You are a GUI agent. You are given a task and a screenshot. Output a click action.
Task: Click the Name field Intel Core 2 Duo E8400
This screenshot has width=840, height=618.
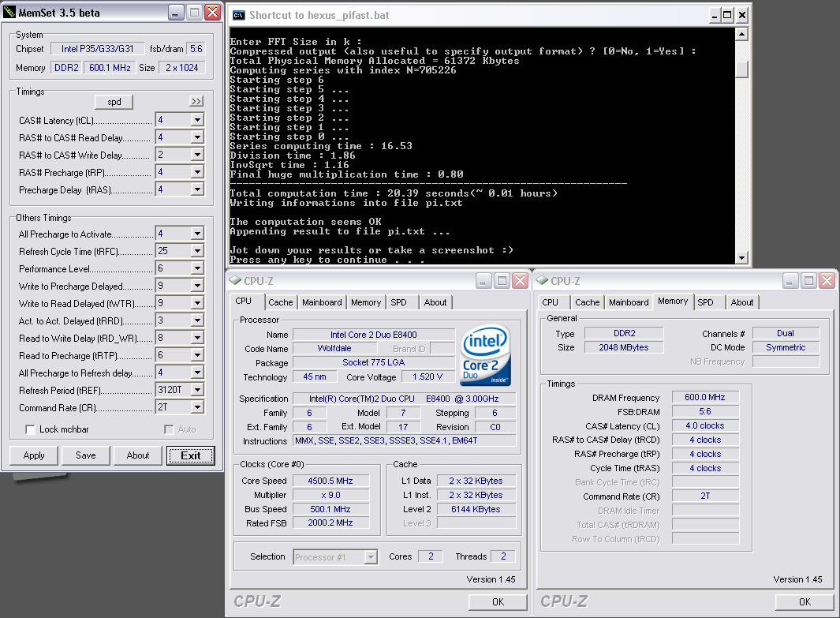pyautogui.click(x=373, y=335)
